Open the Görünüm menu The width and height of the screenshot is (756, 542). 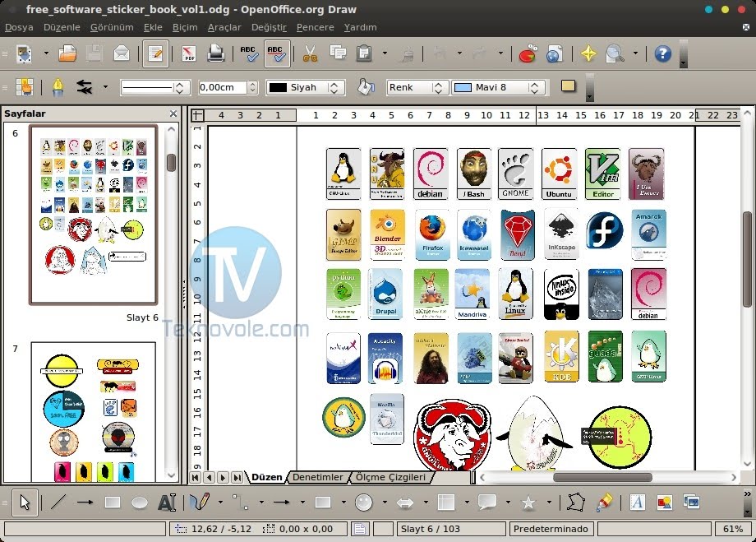coord(112,27)
